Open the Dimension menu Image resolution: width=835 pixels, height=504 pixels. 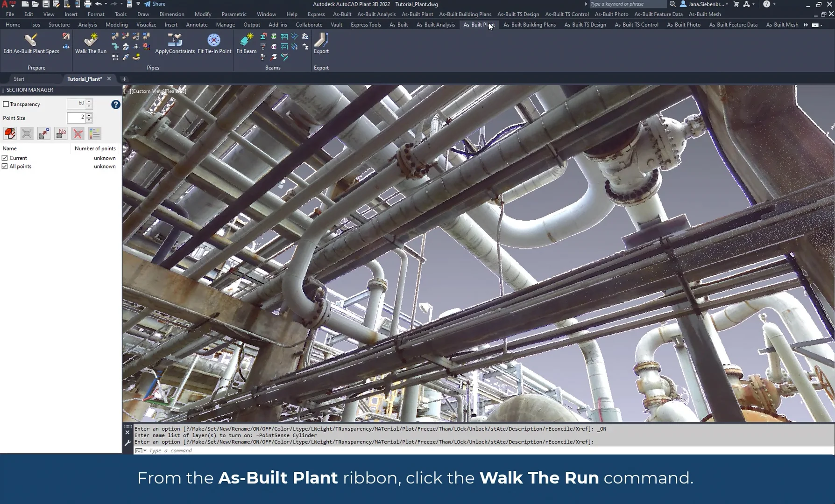[x=171, y=14]
